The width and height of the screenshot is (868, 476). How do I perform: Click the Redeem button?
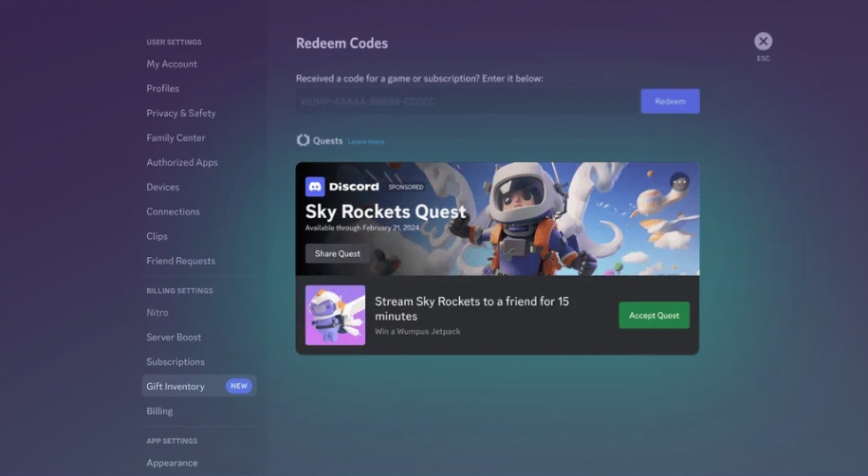pyautogui.click(x=670, y=101)
